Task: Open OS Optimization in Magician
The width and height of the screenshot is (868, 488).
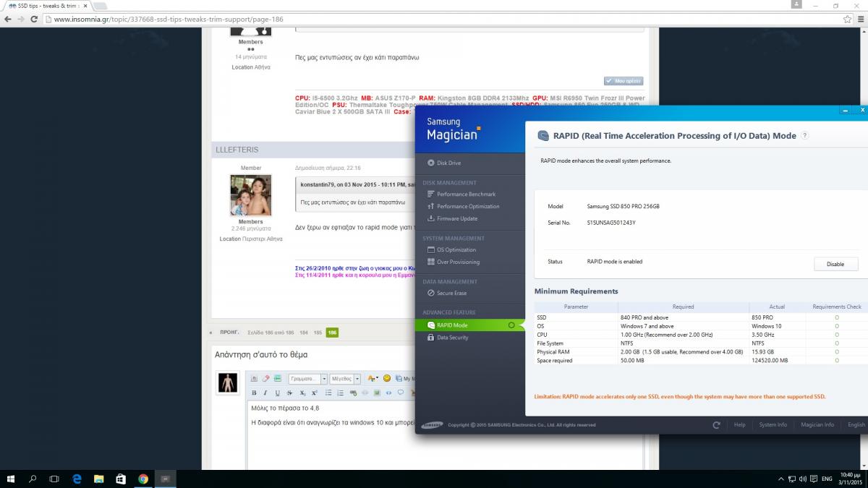Action: point(456,249)
